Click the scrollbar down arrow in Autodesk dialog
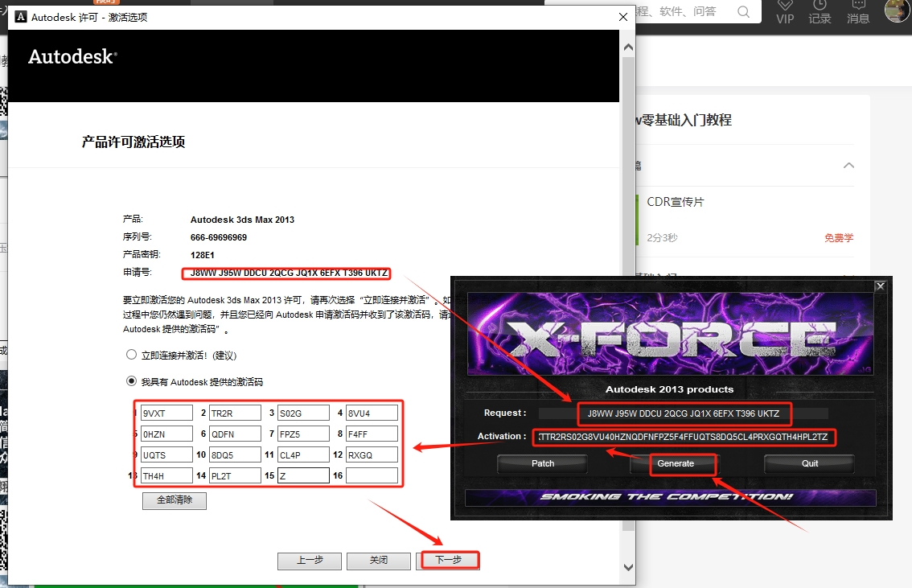Viewport: 912px width, 588px height. point(628,567)
